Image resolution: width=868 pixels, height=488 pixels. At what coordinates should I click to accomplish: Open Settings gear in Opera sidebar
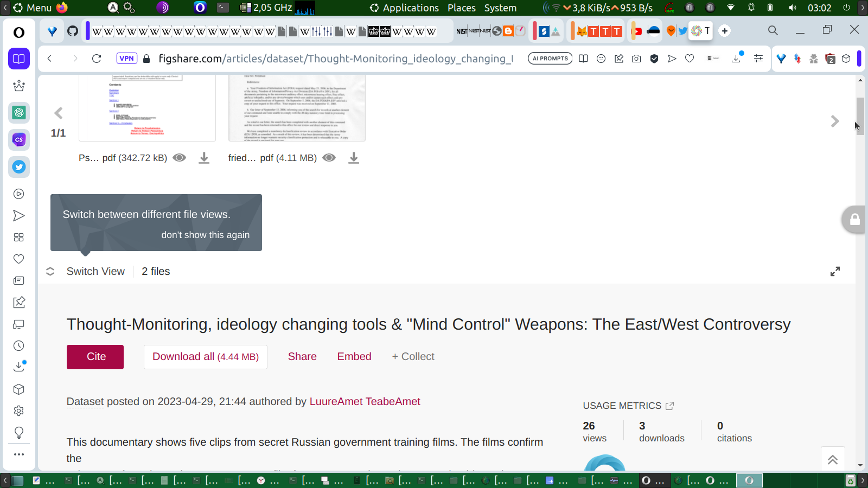click(x=19, y=411)
